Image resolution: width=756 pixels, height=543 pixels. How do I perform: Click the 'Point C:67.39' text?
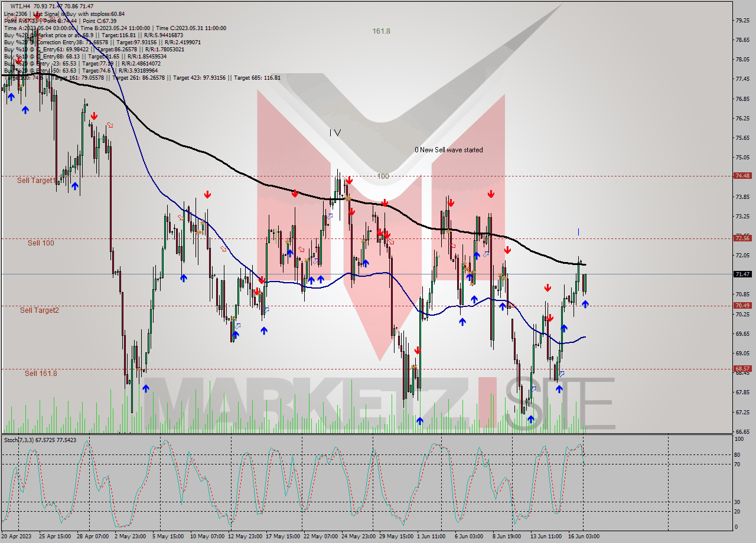[99, 21]
